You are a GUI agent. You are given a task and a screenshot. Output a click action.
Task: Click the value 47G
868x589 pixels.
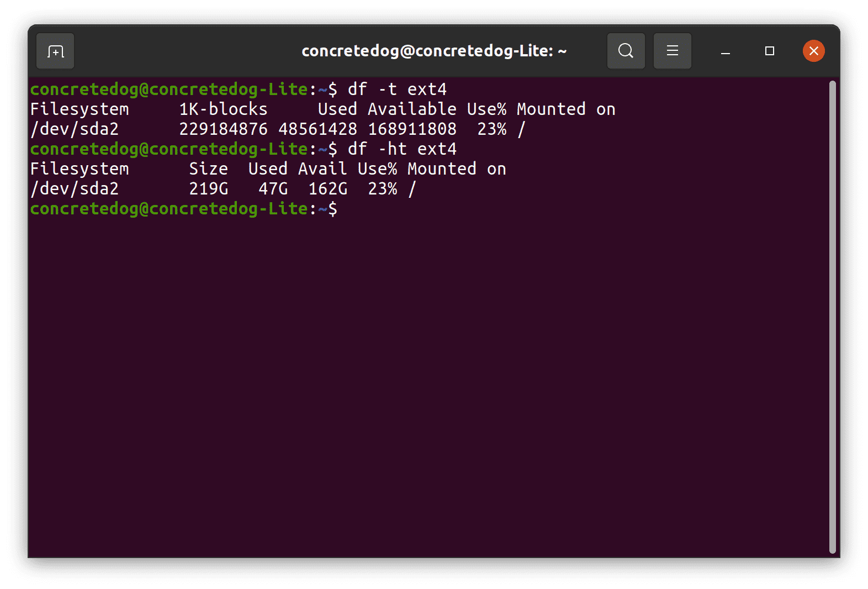[x=273, y=188]
